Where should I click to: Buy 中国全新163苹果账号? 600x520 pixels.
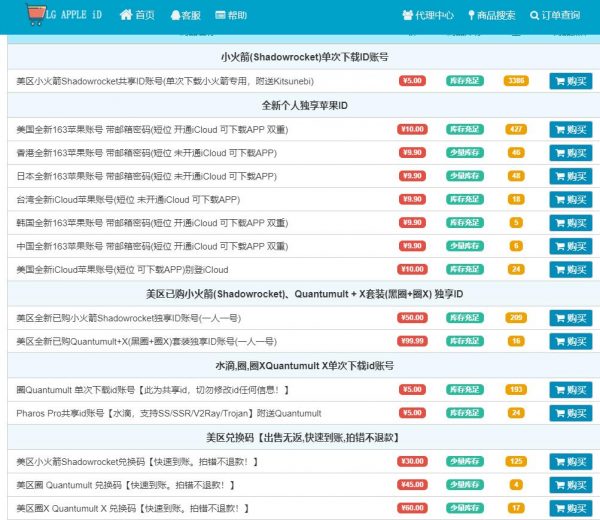pyautogui.click(x=571, y=246)
